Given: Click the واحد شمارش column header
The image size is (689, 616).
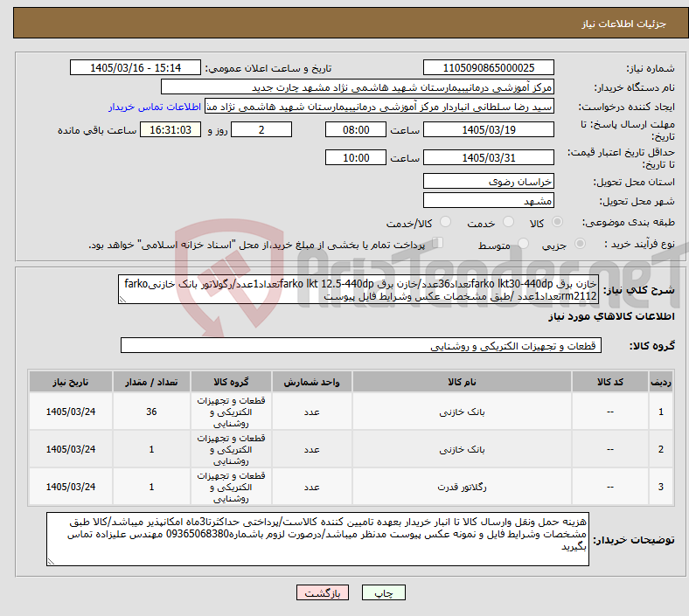Looking at the screenshot, I should 311,382.
